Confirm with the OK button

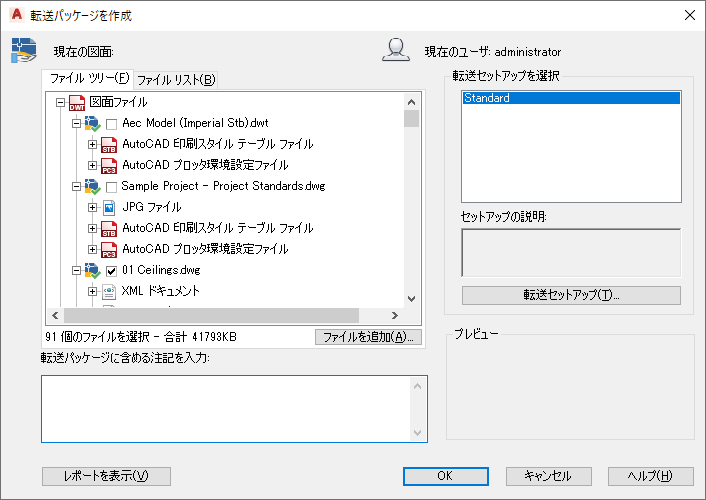pyautogui.click(x=445, y=476)
